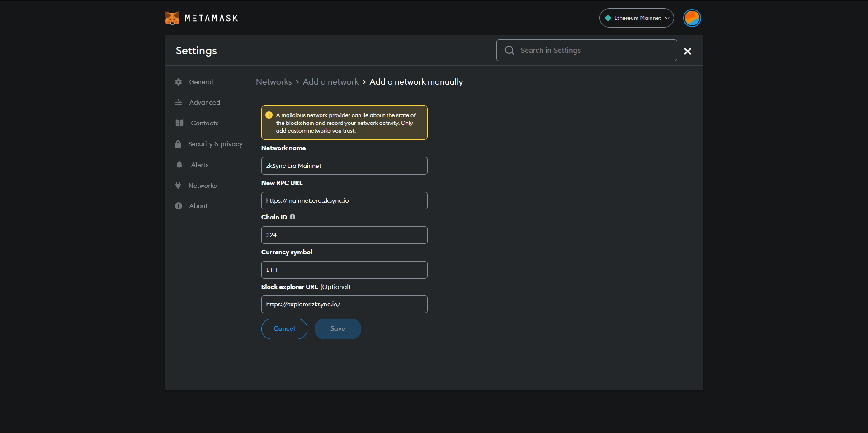Focus the Search in Settings field
Image resolution: width=868 pixels, height=433 pixels.
(x=592, y=50)
